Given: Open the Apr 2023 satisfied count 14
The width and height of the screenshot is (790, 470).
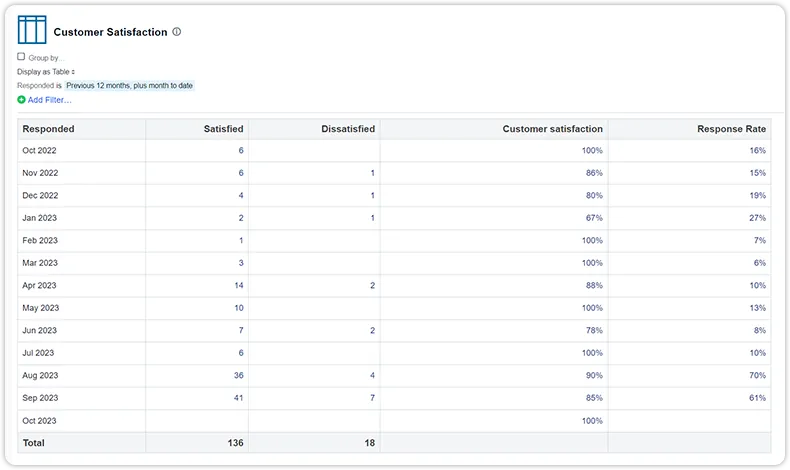Looking at the screenshot, I should [239, 285].
